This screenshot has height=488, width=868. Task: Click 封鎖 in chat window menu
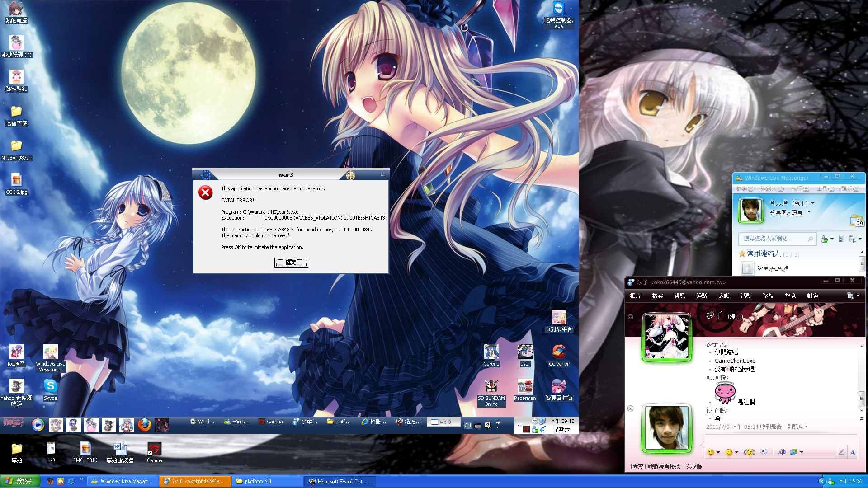812,296
